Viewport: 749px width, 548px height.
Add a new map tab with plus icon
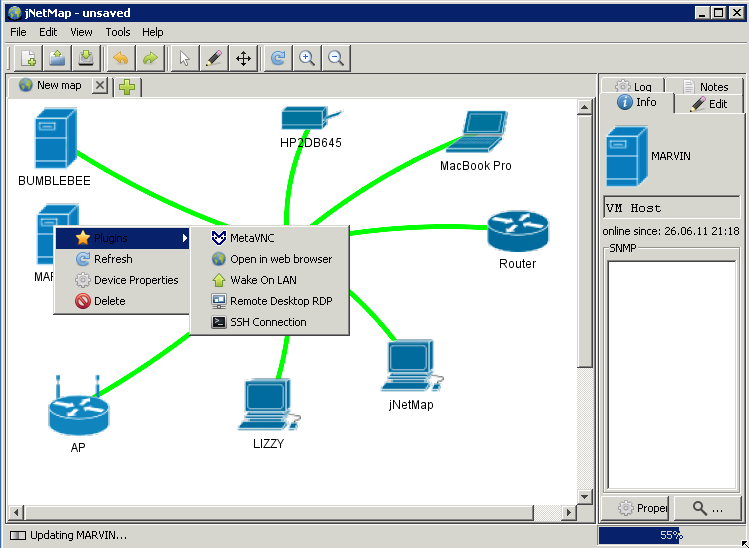click(x=127, y=87)
